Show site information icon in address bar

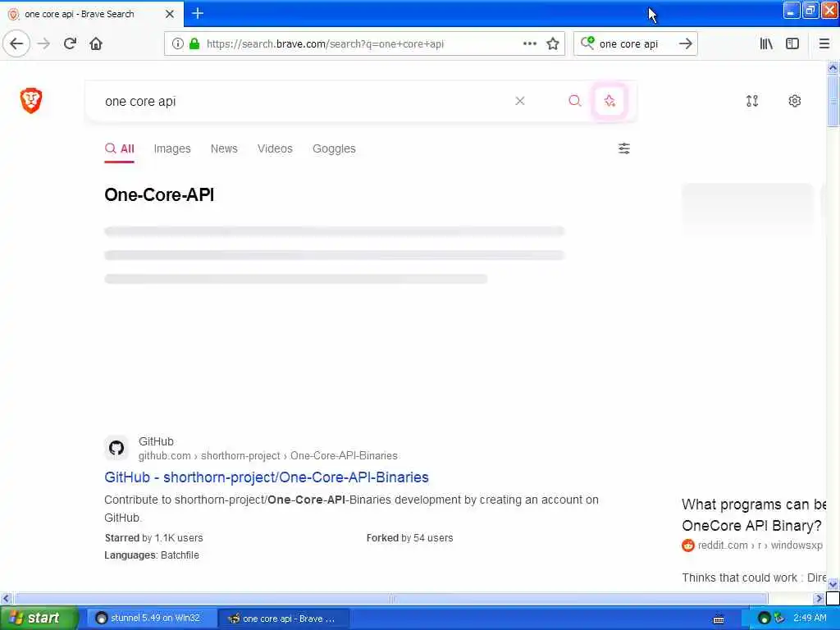coord(177,44)
